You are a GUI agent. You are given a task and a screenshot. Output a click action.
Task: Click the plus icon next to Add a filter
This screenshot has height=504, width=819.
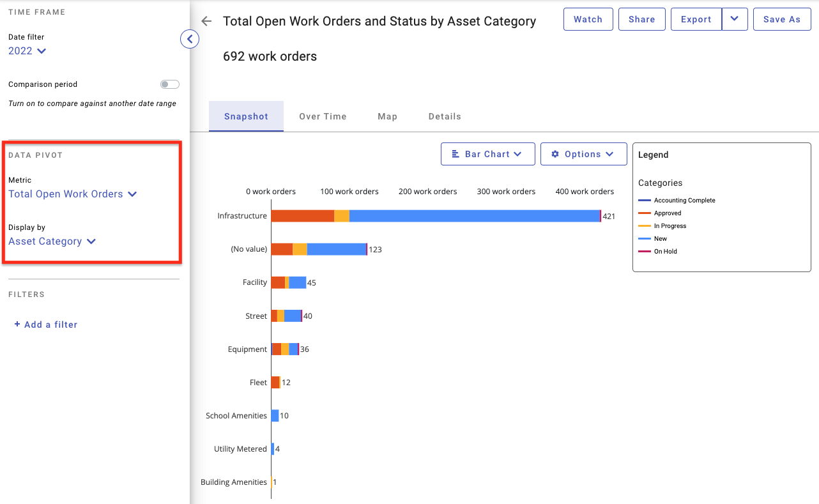point(17,324)
